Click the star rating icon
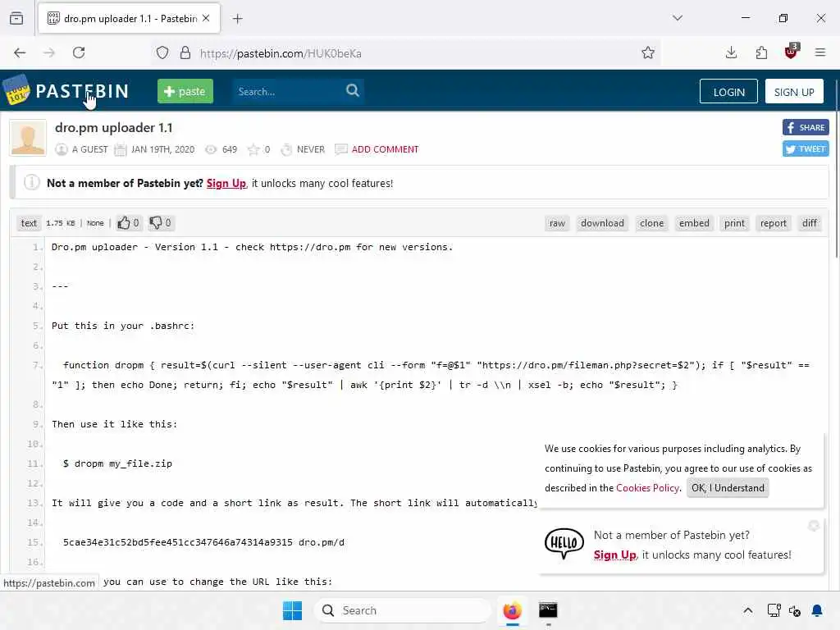Screen dimensions: 840x630 [253, 149]
